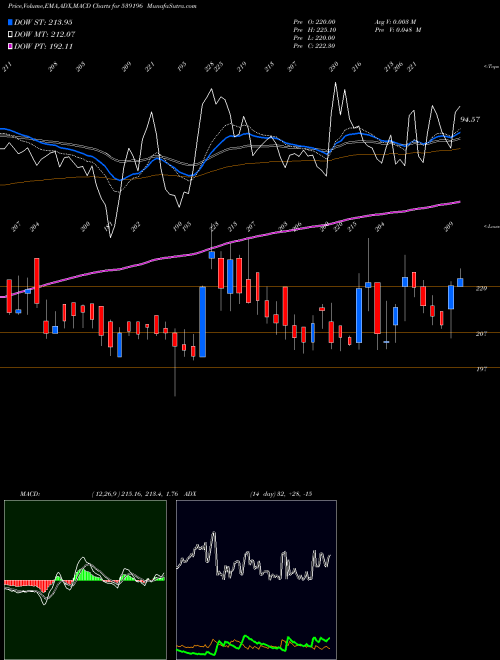Select the 'DOW MT: 212.07' legend text
500x660 pixels.
click(45, 35)
